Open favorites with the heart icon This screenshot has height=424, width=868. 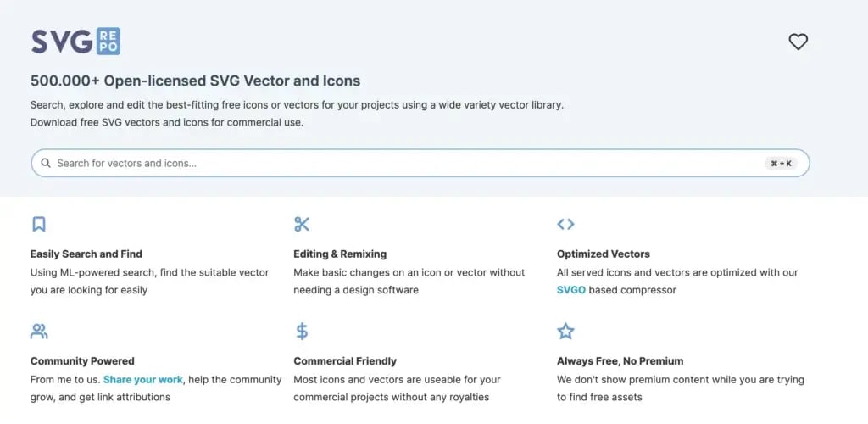point(798,42)
